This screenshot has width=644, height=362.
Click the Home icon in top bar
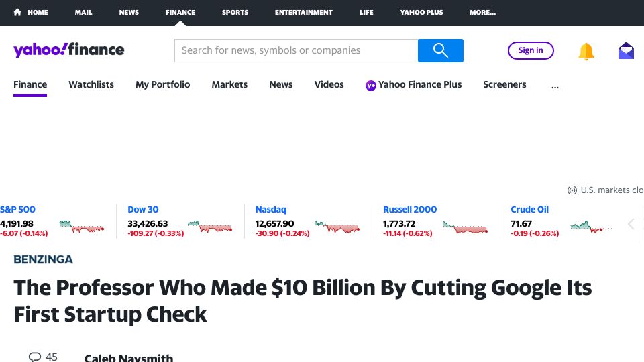click(17, 12)
